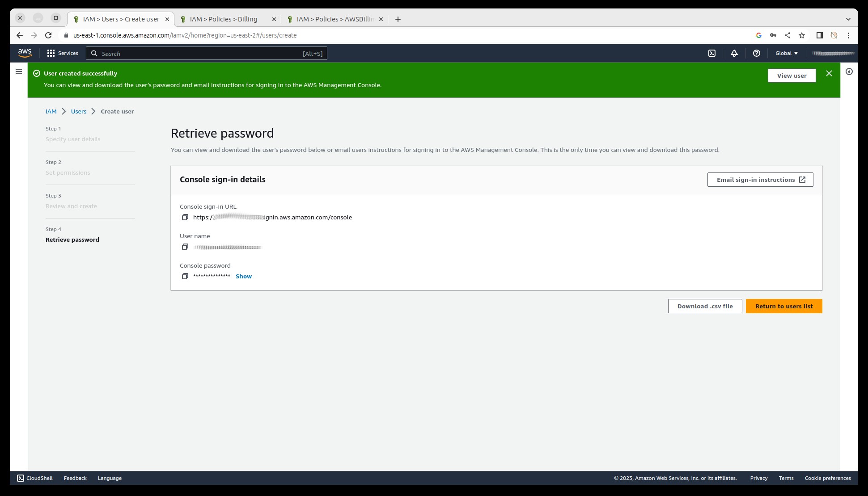Open the Global region dropdown
Screen dimensions: 868x496
pyautogui.click(x=787, y=53)
